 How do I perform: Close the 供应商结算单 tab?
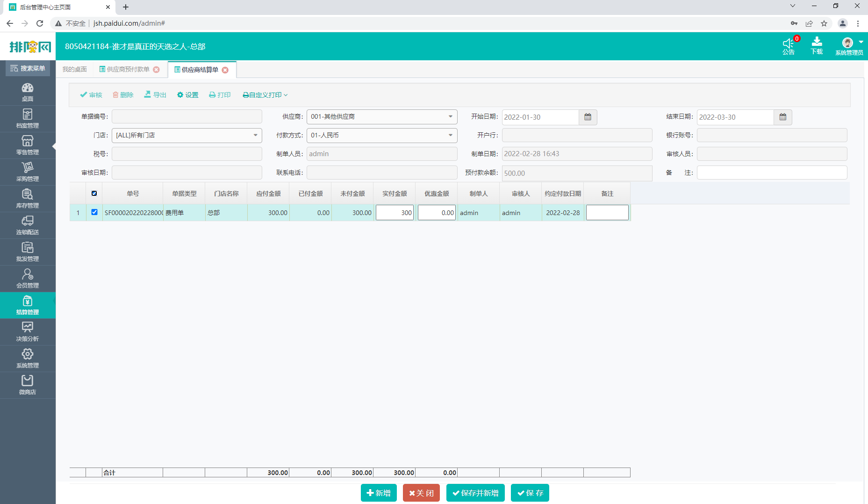tap(225, 70)
